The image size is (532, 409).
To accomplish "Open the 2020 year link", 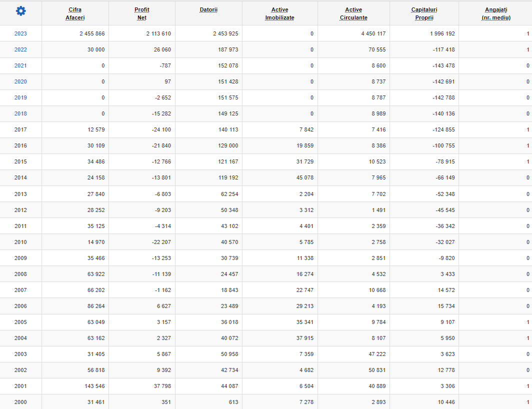I will tap(20, 81).
